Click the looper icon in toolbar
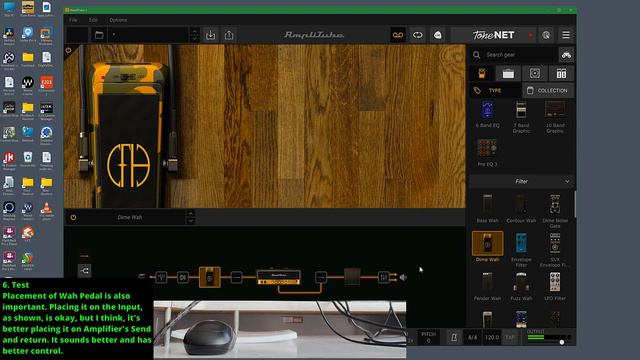This screenshot has width=640, height=360. 418,35
